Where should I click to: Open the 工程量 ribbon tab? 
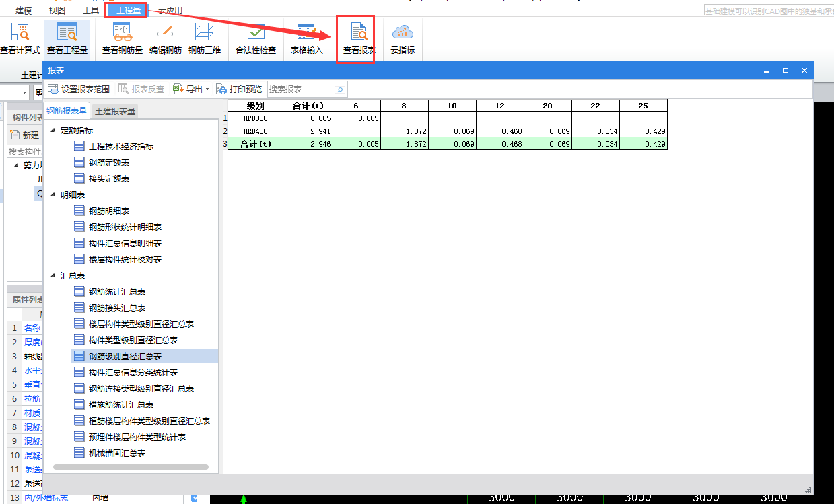128,10
